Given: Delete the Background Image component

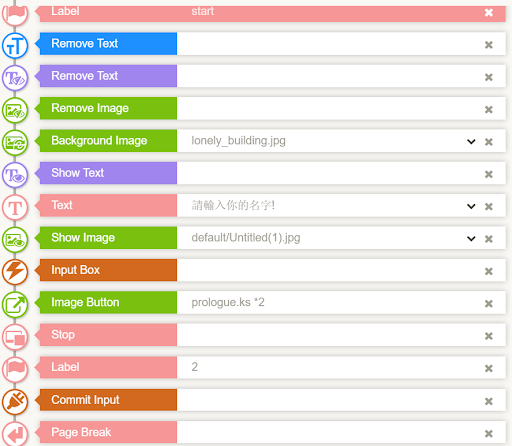Looking at the screenshot, I should (489, 142).
